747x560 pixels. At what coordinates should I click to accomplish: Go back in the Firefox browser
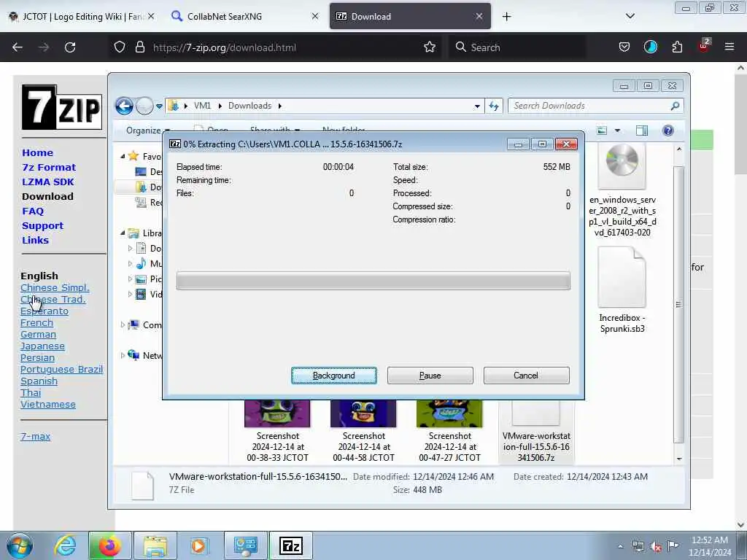pyautogui.click(x=18, y=47)
